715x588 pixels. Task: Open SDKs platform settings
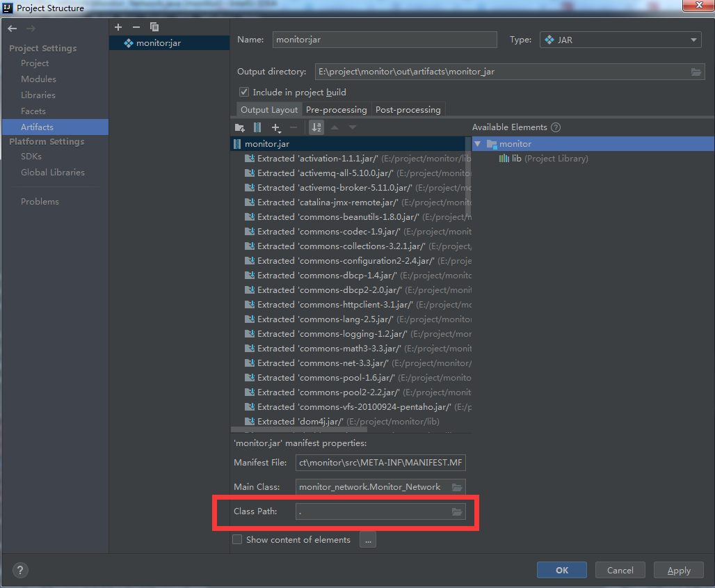[x=31, y=156]
